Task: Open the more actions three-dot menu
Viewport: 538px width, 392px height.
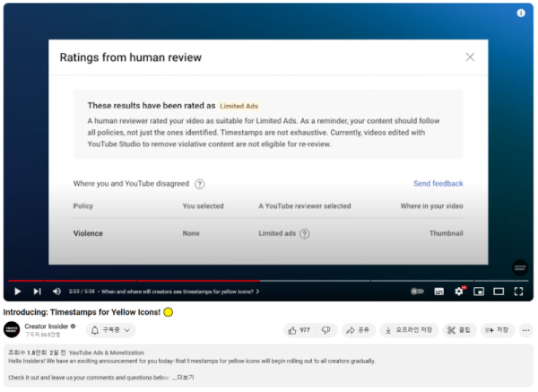Action: pyautogui.click(x=525, y=330)
